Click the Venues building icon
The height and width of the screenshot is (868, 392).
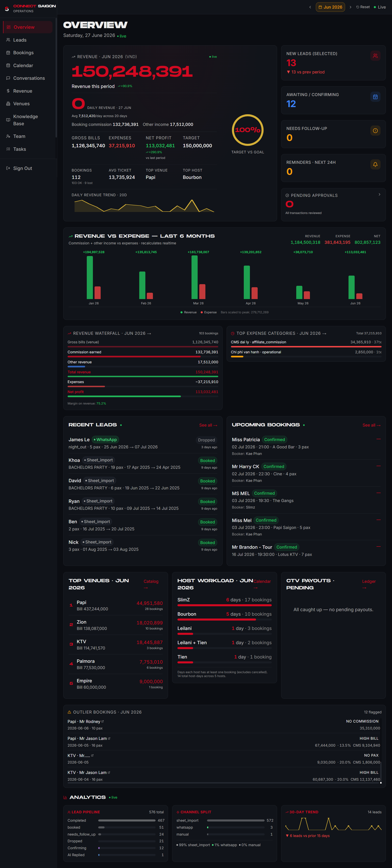pos(8,104)
